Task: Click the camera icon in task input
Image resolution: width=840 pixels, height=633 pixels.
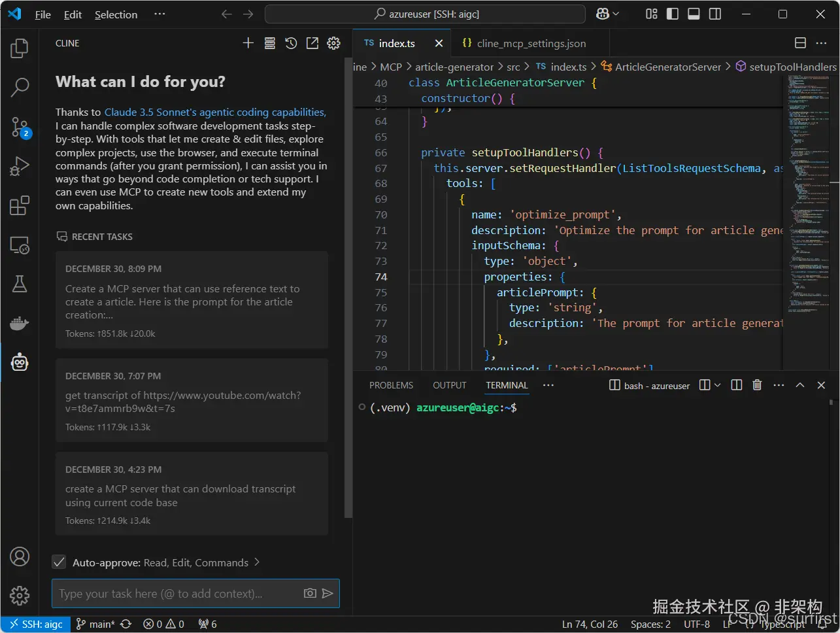Action: pyautogui.click(x=310, y=593)
